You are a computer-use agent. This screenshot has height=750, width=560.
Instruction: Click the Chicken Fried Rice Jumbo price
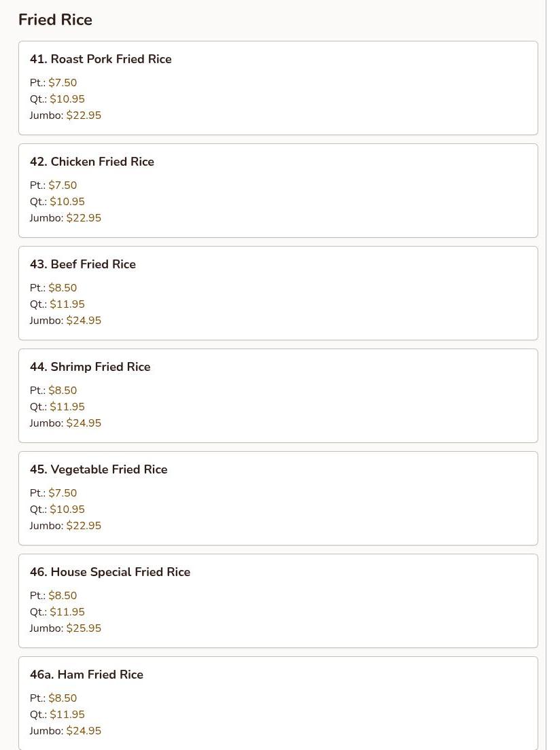point(84,218)
